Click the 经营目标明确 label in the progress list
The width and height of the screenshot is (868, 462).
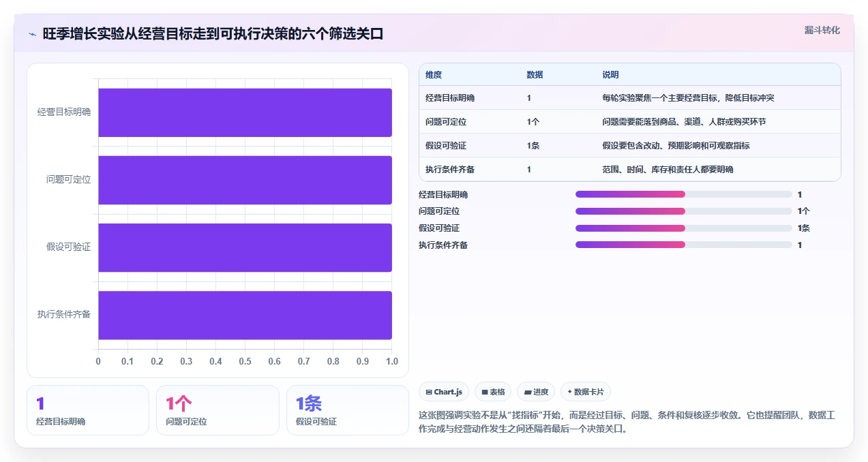click(x=443, y=194)
